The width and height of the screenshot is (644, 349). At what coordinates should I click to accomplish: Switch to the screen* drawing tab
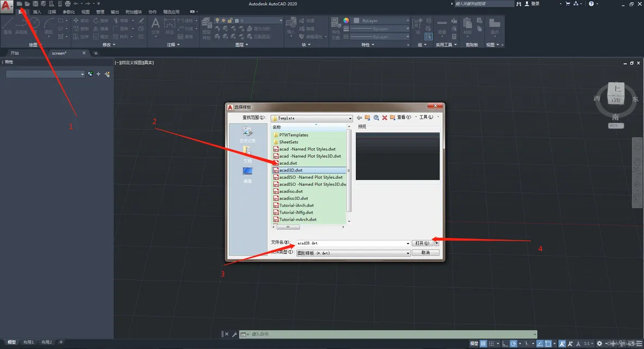tap(59, 53)
